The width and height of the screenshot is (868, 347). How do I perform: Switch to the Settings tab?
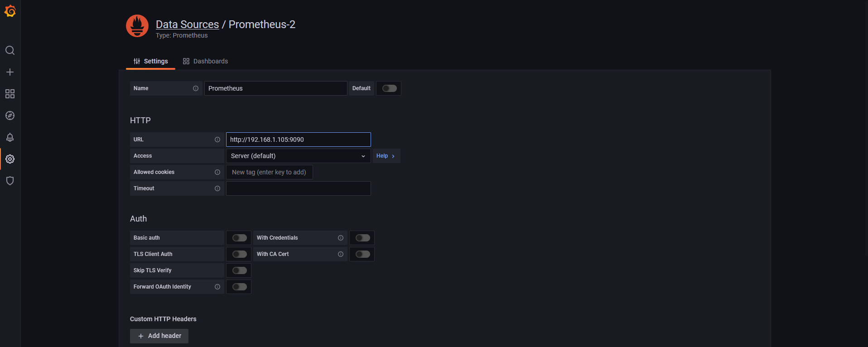(150, 61)
